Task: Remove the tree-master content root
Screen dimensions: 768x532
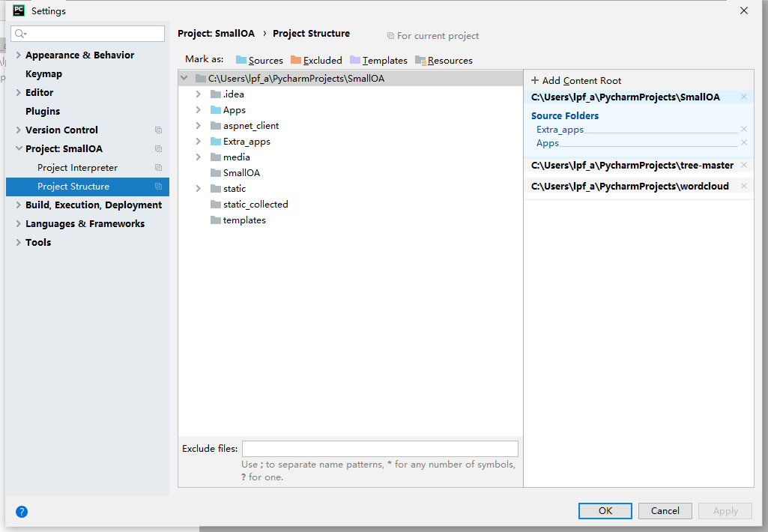Action: [x=744, y=165]
